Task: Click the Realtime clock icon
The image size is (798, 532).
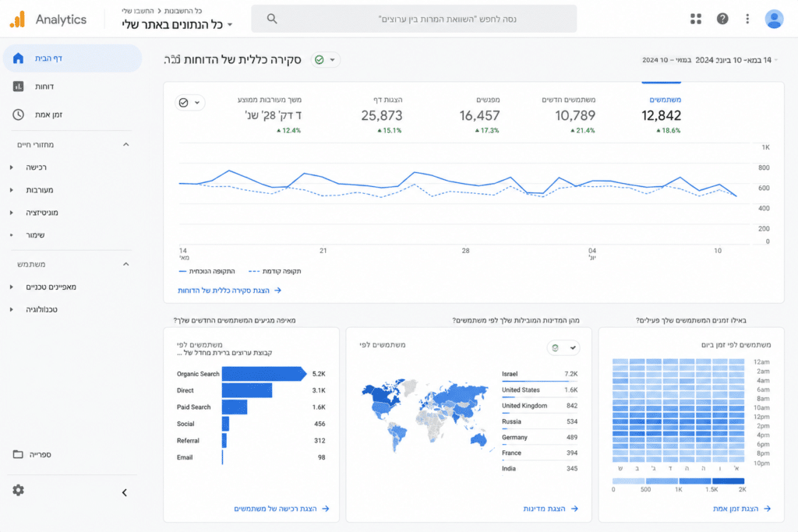Action: (x=19, y=115)
